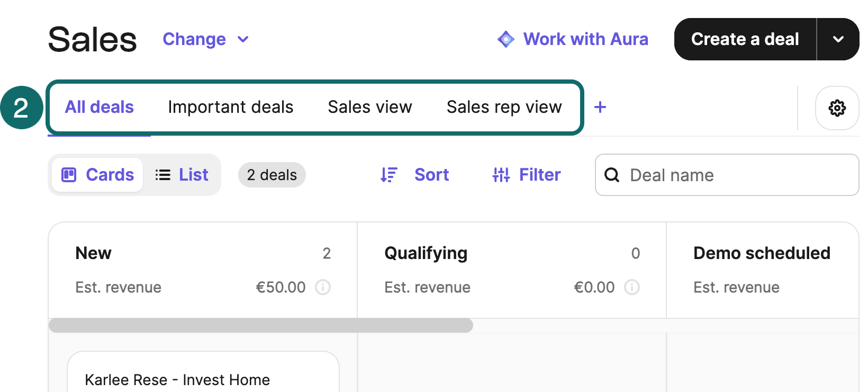
Task: Click the Work with Aura link
Action: click(585, 39)
